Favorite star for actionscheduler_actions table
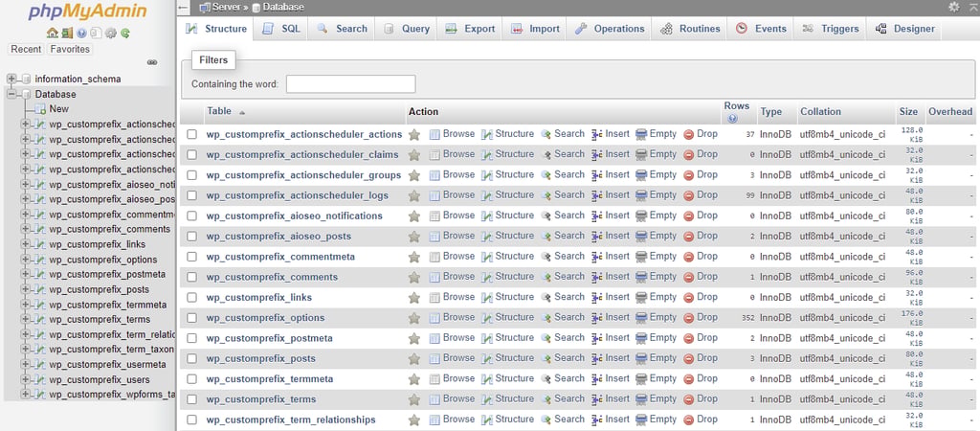Viewport: 980px width, 431px height. point(413,134)
